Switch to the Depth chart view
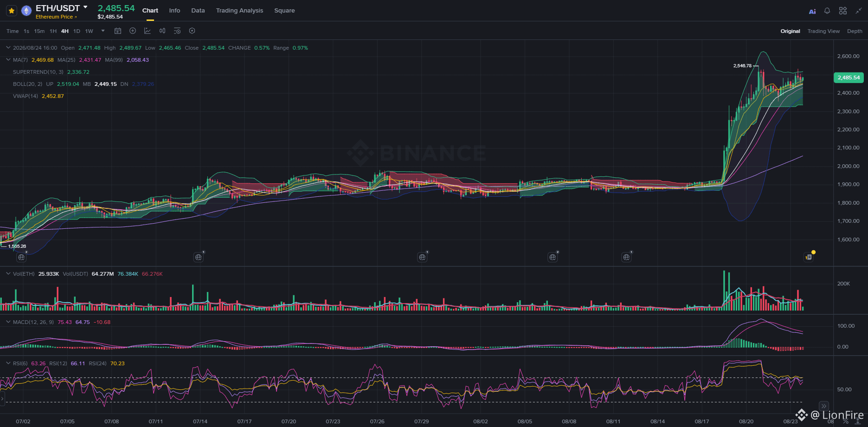Image resolution: width=868 pixels, height=427 pixels. click(x=855, y=31)
